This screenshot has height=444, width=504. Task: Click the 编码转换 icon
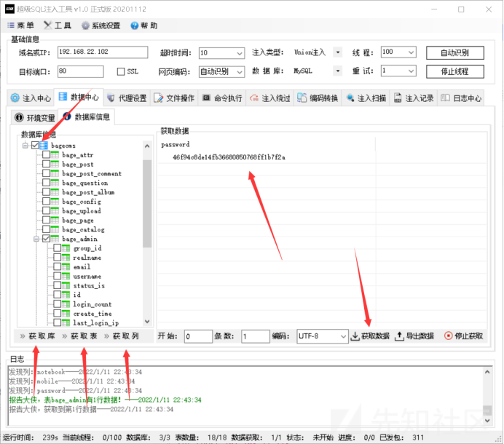(x=302, y=98)
